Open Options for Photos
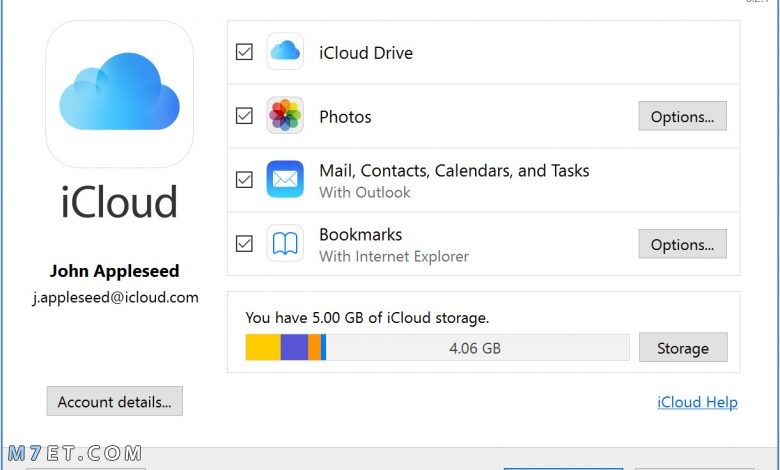 tap(682, 116)
